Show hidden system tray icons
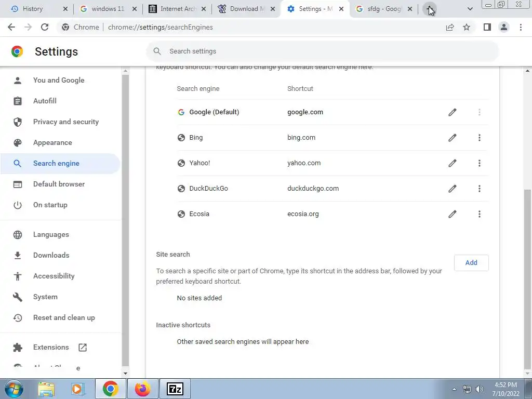 click(x=454, y=389)
